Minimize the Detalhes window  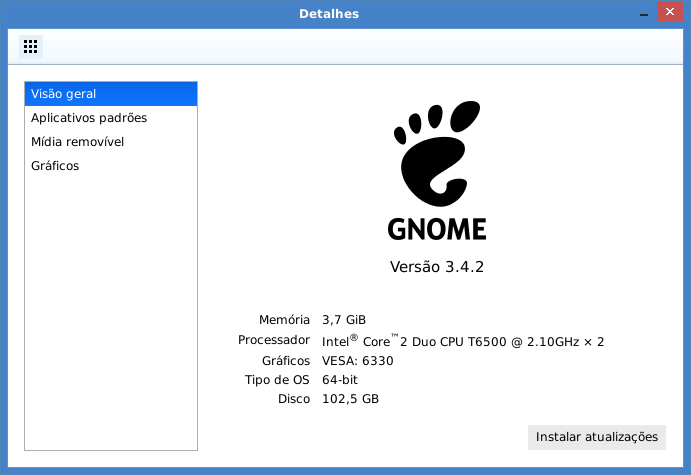point(644,14)
